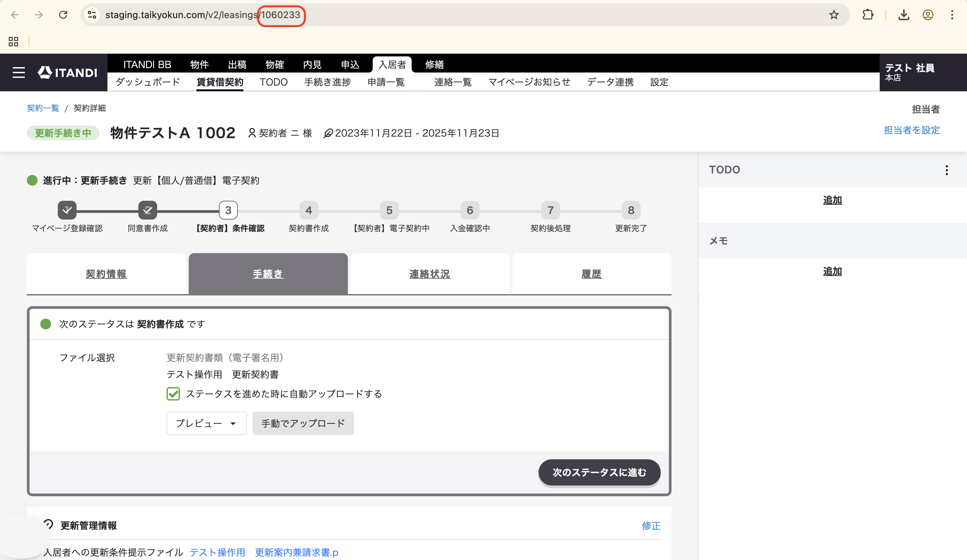Open ITANDI BB menu
This screenshot has height=560, width=967.
click(x=147, y=64)
